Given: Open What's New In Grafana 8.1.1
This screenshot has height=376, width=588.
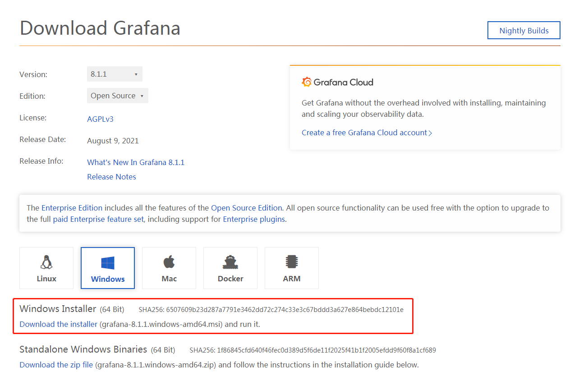Looking at the screenshot, I should (136, 162).
